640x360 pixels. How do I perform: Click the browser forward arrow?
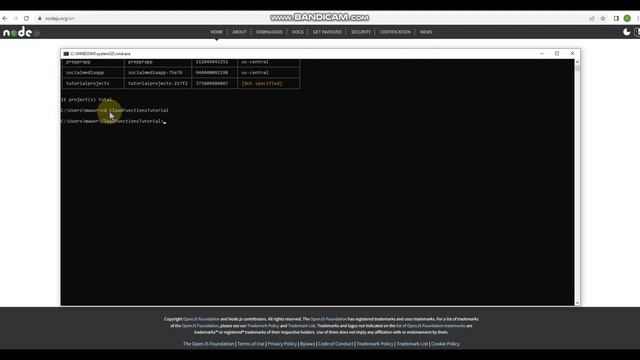point(16,18)
